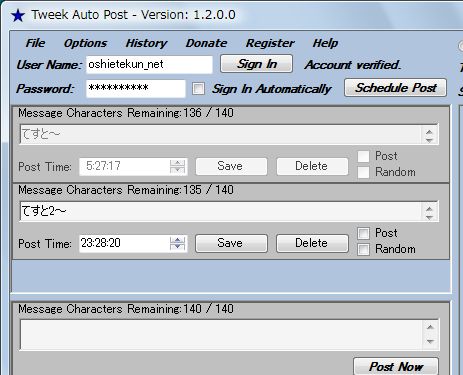The image size is (463, 375).
Task: Click Message Characters Remaining:136 / 140 label
Action: tap(126, 113)
